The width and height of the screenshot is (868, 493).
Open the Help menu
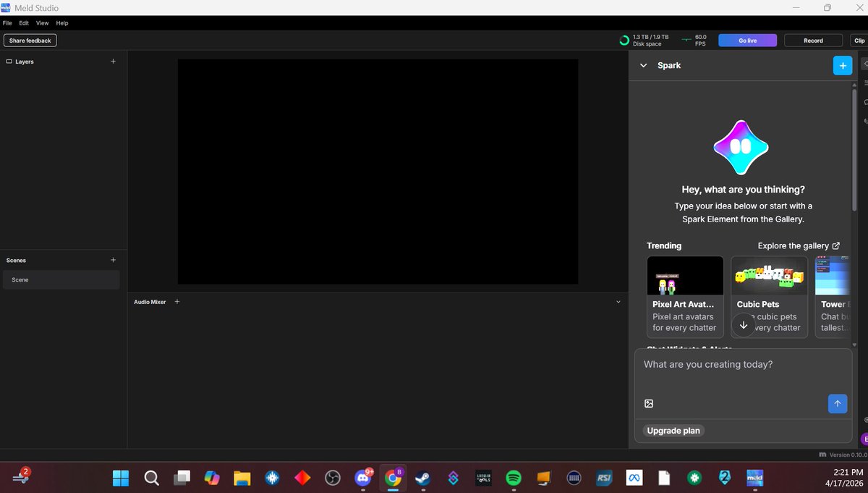[x=62, y=23]
